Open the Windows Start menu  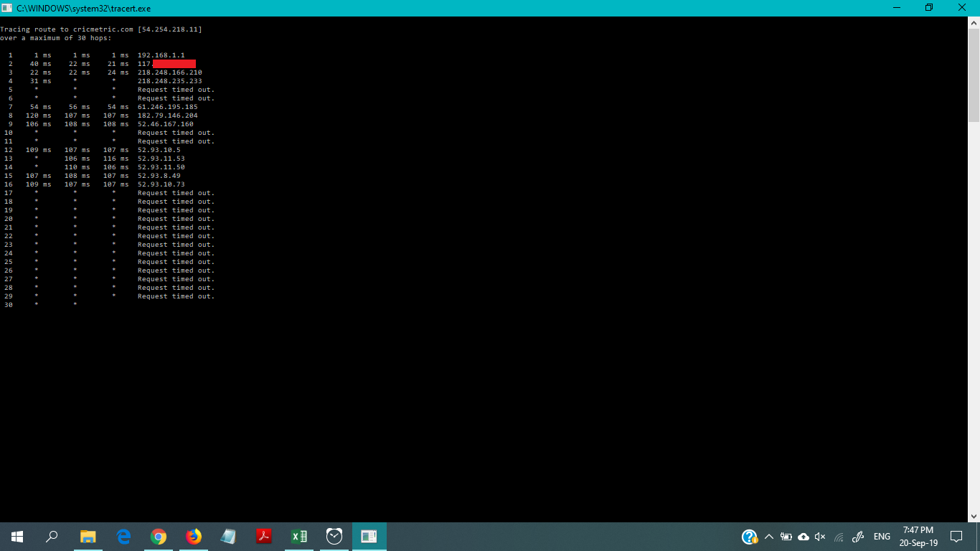click(17, 537)
